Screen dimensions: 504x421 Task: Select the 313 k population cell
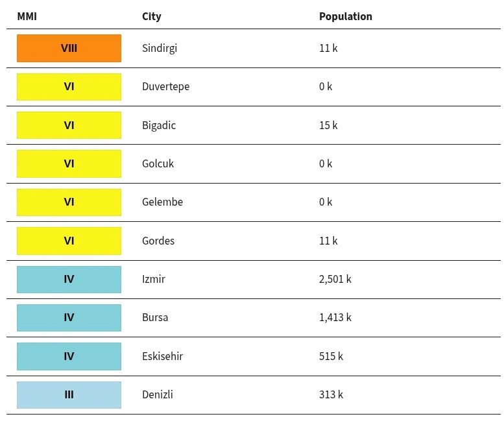[x=331, y=394]
